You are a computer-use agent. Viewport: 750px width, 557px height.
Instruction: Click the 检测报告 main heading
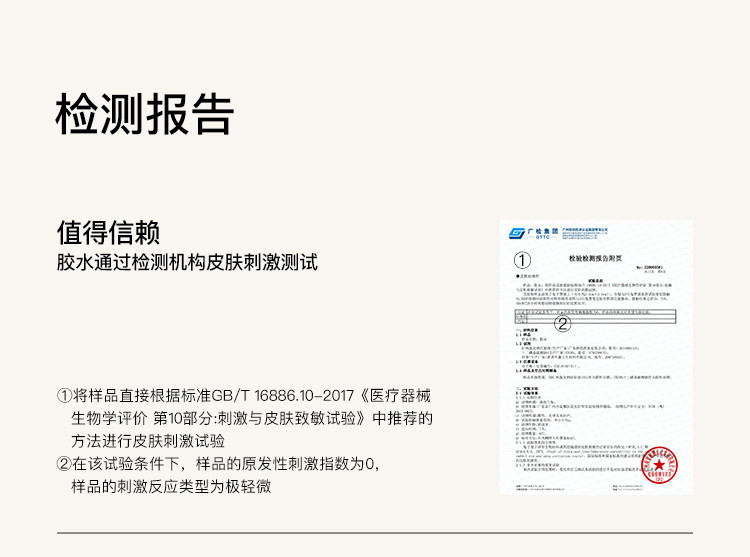[x=145, y=113]
